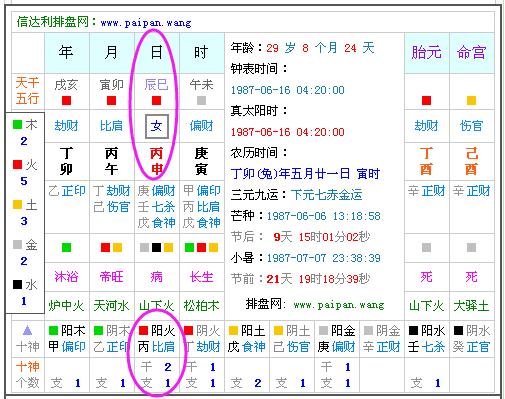Click the 长生 life stage label
Viewport: 505px width, 399px height.
click(201, 277)
